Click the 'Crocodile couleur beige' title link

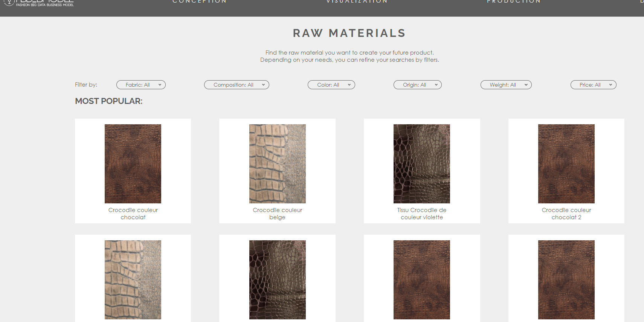point(277,214)
